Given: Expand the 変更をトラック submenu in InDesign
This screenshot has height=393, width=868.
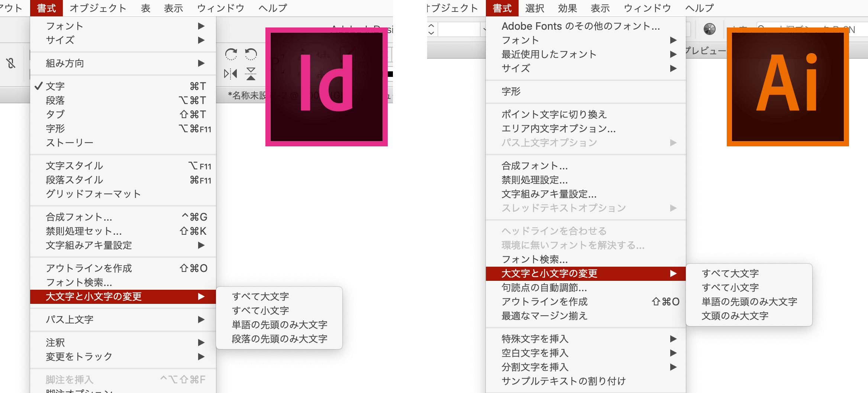Looking at the screenshot, I should point(123,357).
